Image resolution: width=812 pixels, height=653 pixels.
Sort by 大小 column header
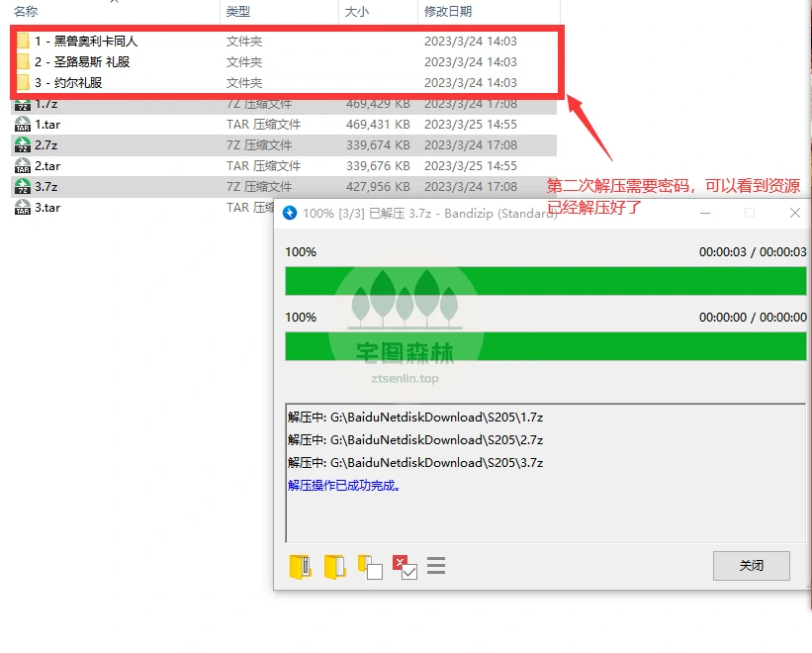point(357,11)
